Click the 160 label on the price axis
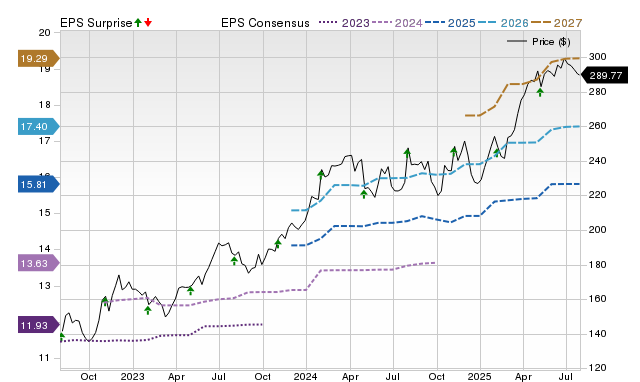640x382 pixels. (597, 299)
